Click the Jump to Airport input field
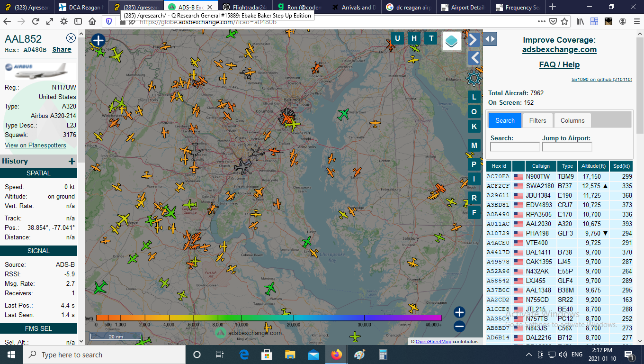 (x=567, y=147)
